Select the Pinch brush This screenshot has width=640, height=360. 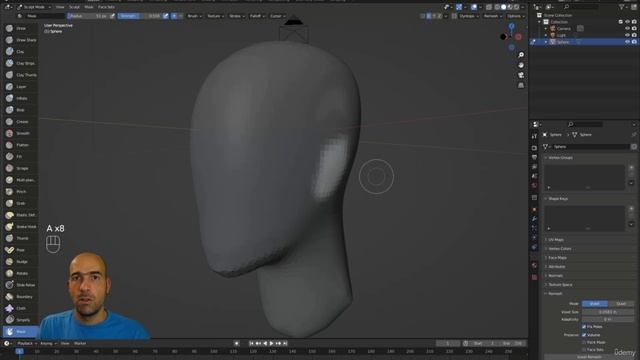point(20,191)
